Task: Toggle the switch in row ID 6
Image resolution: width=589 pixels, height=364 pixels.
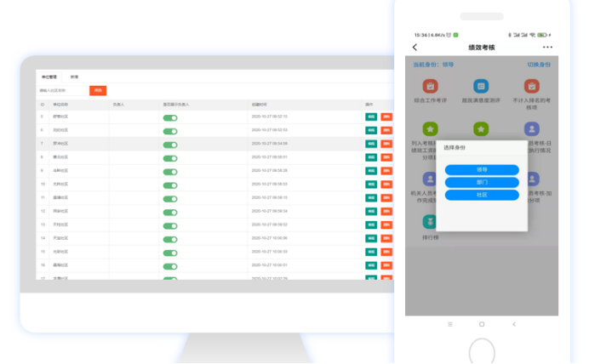Action: pyautogui.click(x=170, y=131)
